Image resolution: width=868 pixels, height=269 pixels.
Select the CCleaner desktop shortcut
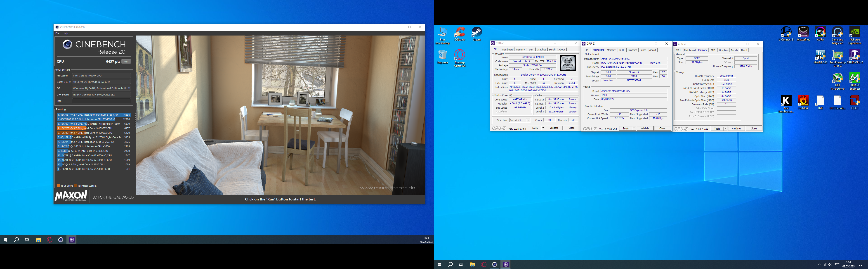point(460,34)
